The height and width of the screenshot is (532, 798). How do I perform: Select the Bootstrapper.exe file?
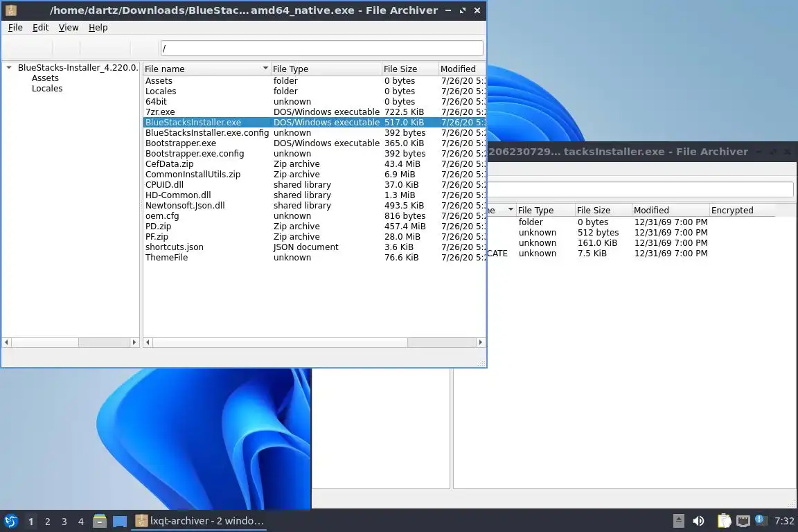[x=314, y=143]
